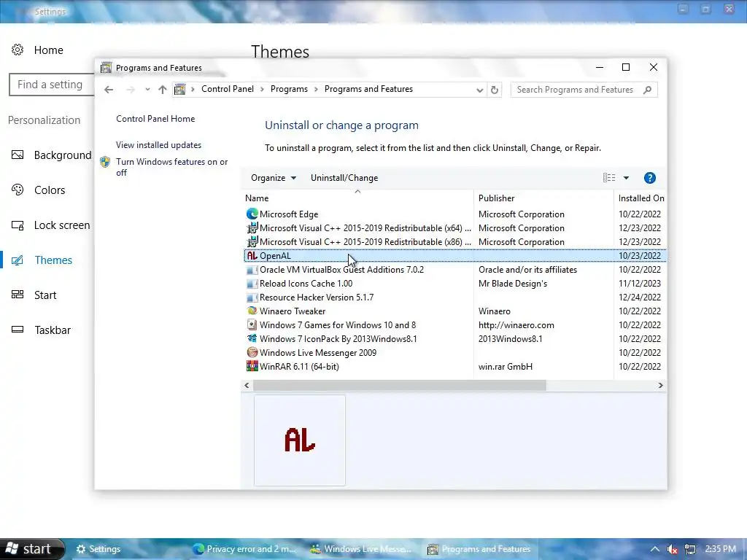Click the Programs breadcrumb
The width and height of the screenshot is (747, 560).
pos(289,89)
